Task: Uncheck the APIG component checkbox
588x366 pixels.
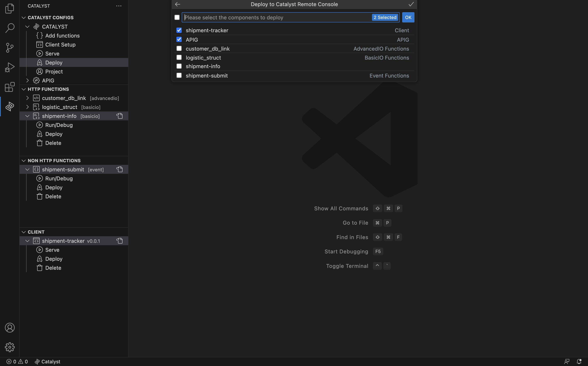Action: click(x=179, y=39)
